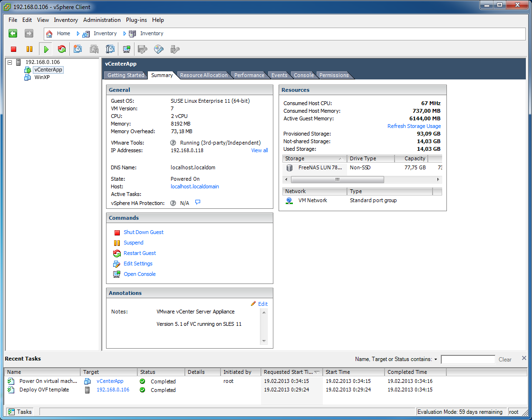
Task: Click the Shut Down Guest link
Action: 144,232
